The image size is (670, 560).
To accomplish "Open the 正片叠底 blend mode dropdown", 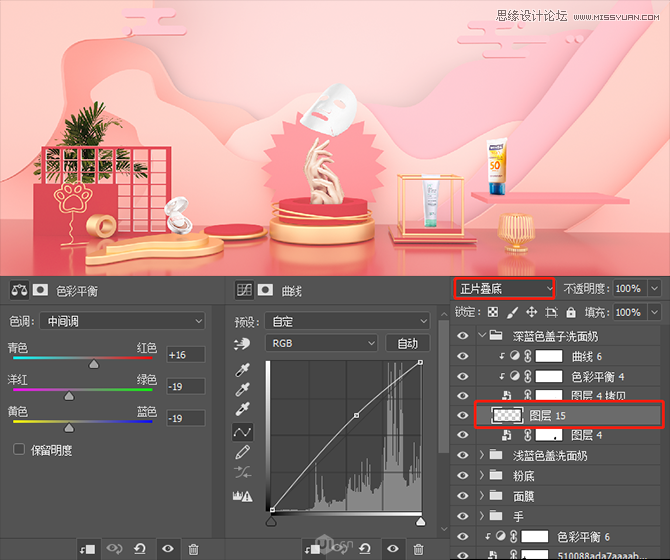I will click(505, 288).
